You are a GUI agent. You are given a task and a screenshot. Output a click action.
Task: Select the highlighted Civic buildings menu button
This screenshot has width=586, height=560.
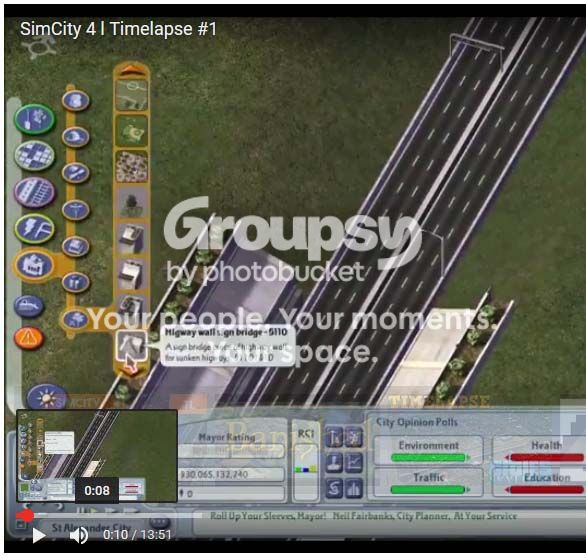[35, 265]
